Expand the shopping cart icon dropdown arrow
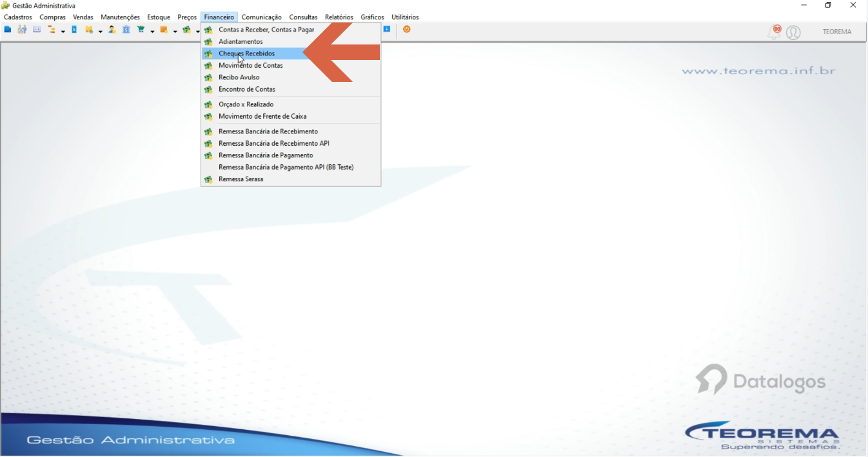This screenshot has height=457, width=868. [x=152, y=31]
